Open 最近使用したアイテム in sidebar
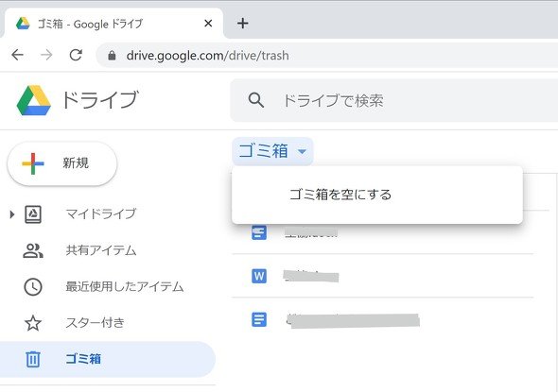Viewport: 558px width, 392px height. click(x=125, y=287)
